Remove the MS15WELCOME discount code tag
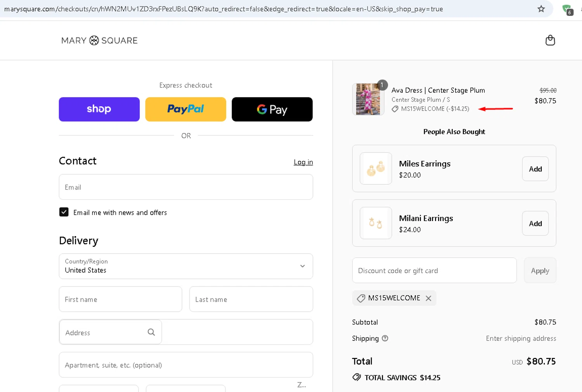The height and width of the screenshot is (392, 582). pos(428,298)
